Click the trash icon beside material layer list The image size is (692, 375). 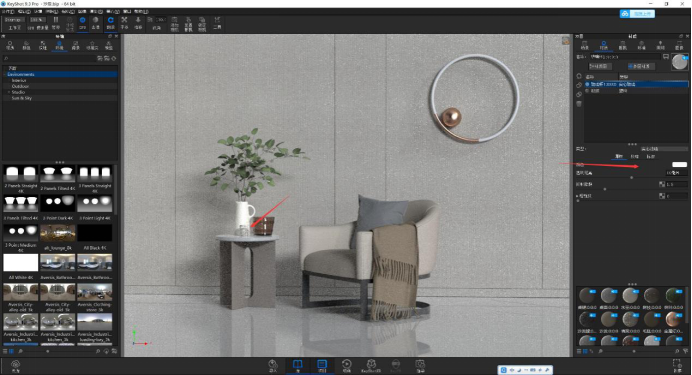click(x=579, y=104)
